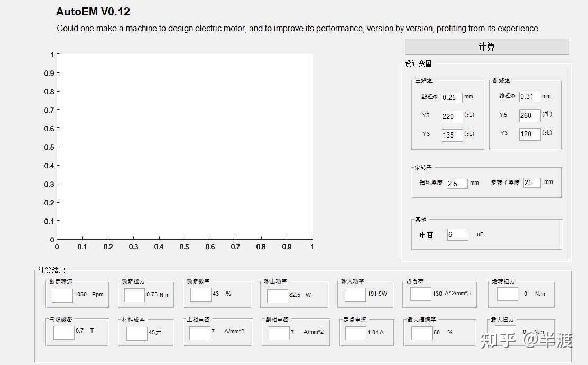The image size is (588, 365).
Task: Edit the 铝环厚度 thickness field
Action: point(457,184)
